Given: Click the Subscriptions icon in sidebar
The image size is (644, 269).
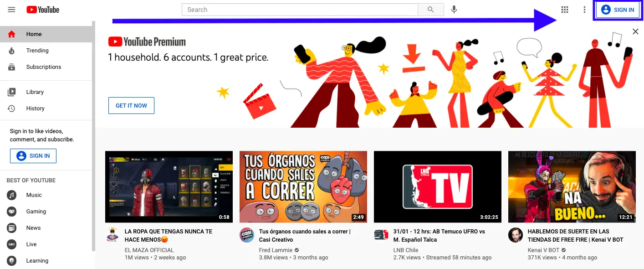Looking at the screenshot, I should click(12, 67).
